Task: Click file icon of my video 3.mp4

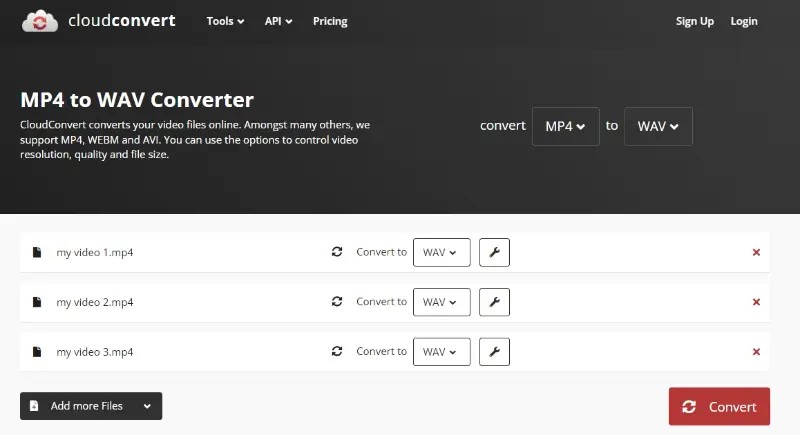Action: 37,351
